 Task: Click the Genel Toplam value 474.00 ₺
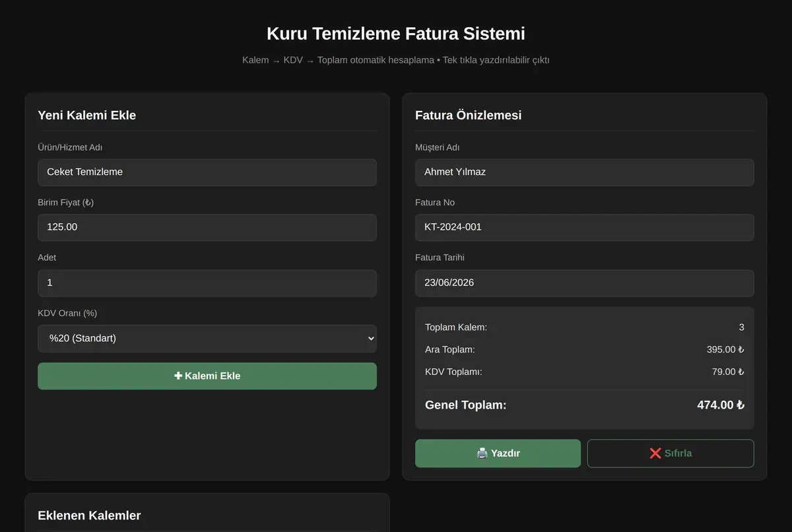pos(721,405)
